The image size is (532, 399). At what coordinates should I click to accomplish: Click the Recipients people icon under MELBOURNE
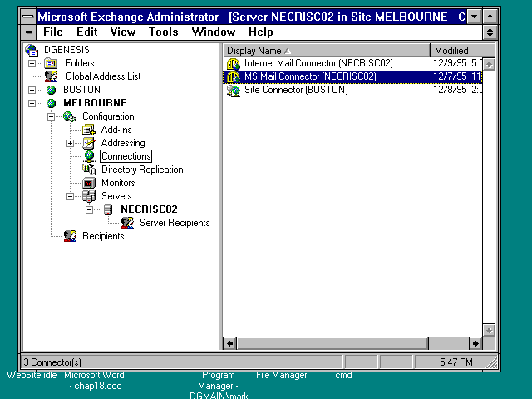70,236
